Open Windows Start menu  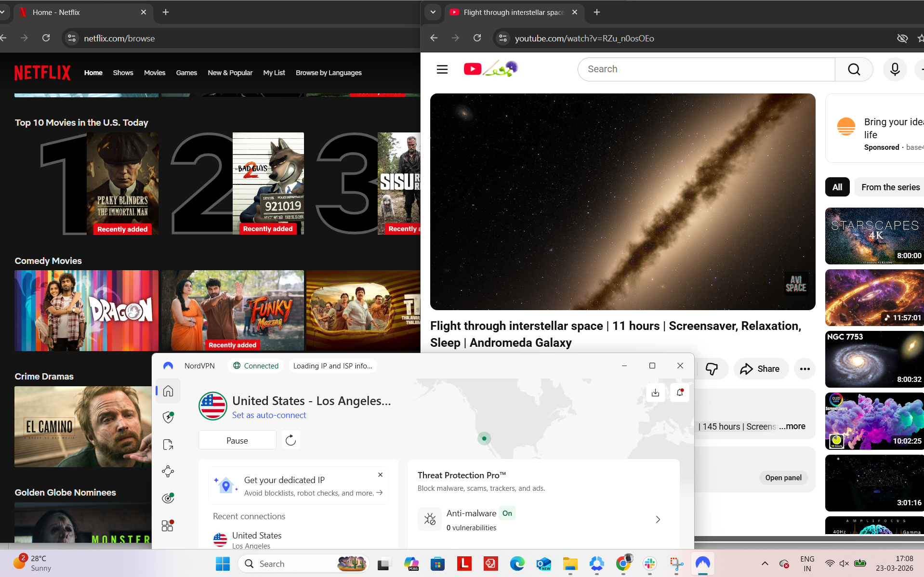coord(223,564)
